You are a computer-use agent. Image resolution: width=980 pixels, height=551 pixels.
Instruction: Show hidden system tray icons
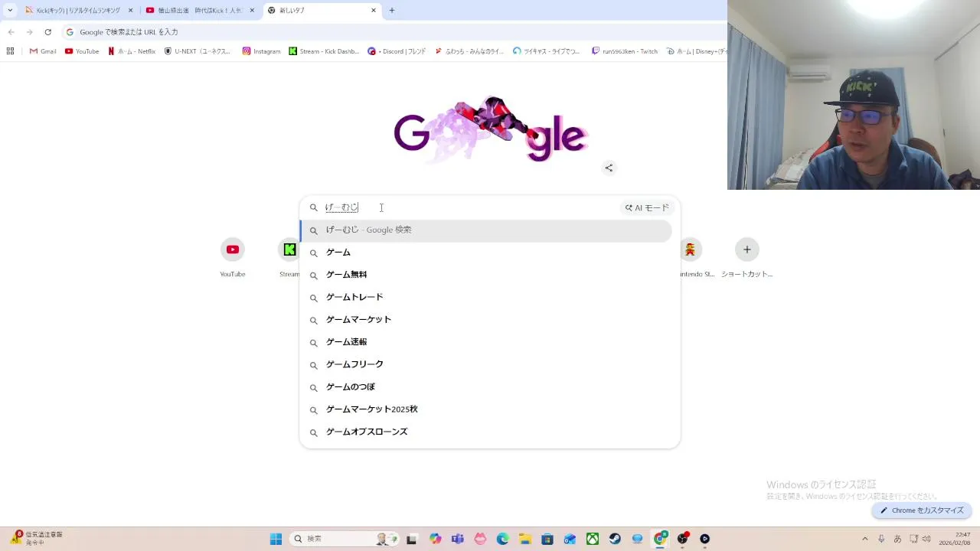(865, 539)
